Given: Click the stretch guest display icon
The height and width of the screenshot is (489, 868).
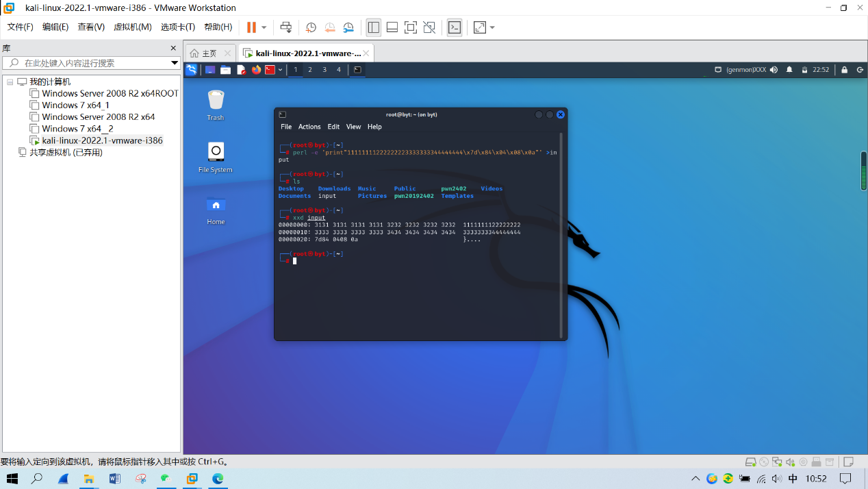Looking at the screenshot, I should pyautogui.click(x=480, y=27).
